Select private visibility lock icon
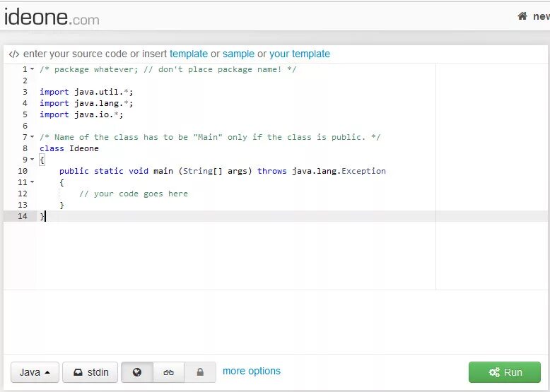Viewport: 550px width, 392px height. (x=200, y=372)
